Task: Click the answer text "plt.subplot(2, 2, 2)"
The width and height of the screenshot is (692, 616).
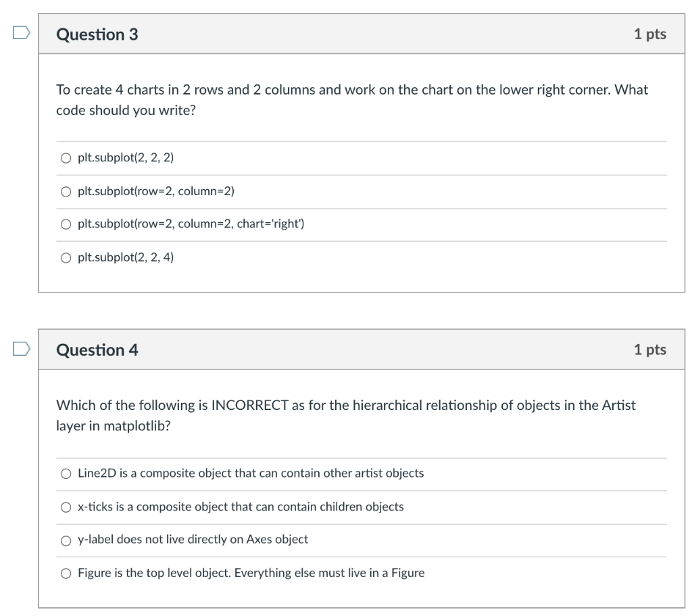Action: [126, 158]
